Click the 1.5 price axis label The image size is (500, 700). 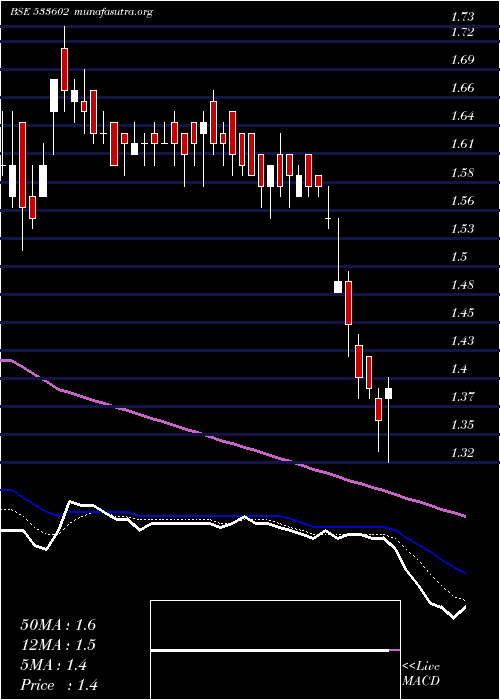459,257
